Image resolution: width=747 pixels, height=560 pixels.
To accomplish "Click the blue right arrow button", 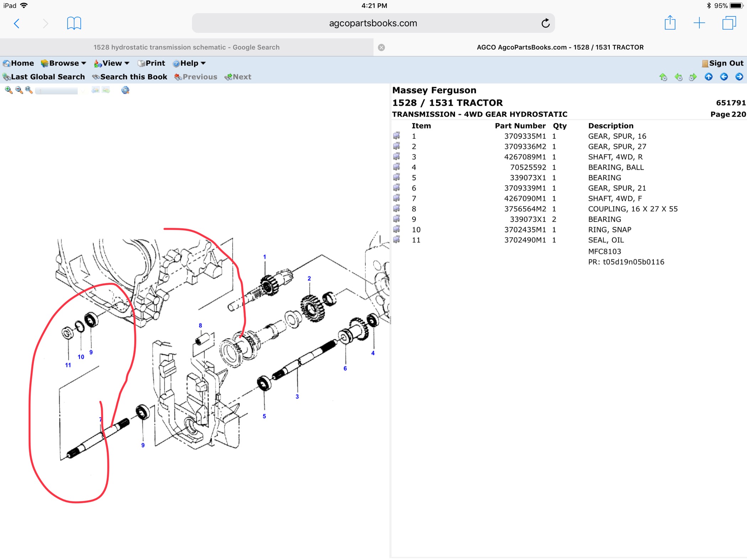I will (739, 76).
